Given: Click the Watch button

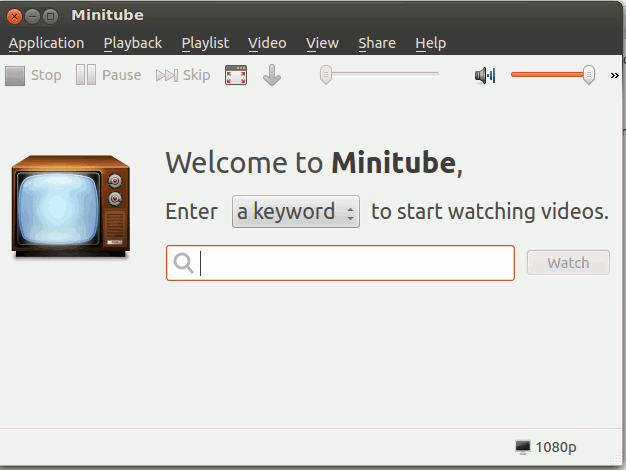Looking at the screenshot, I should pos(568,263).
